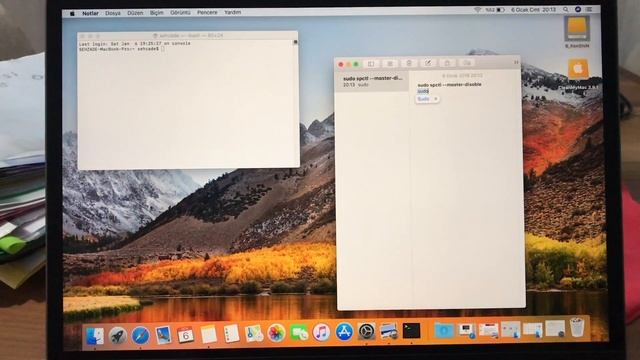Accept the 'Sudo' spelling suggestion
640x360 pixels.
tap(424, 99)
